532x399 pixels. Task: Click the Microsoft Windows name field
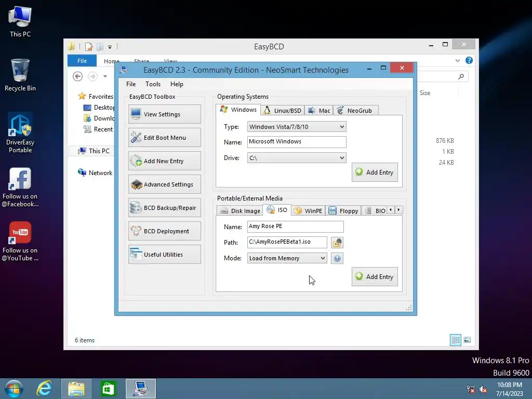coord(297,142)
